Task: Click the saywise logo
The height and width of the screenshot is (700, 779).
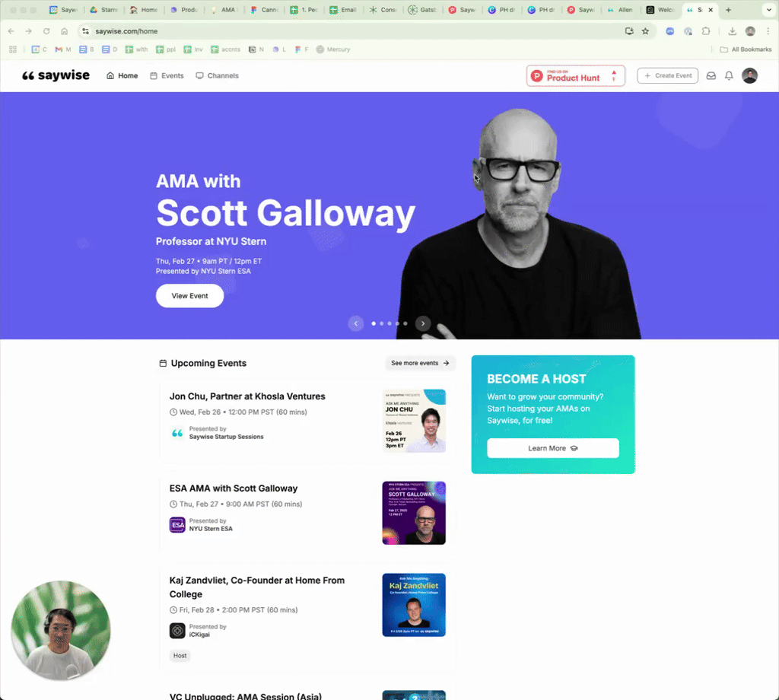Action: [56, 75]
